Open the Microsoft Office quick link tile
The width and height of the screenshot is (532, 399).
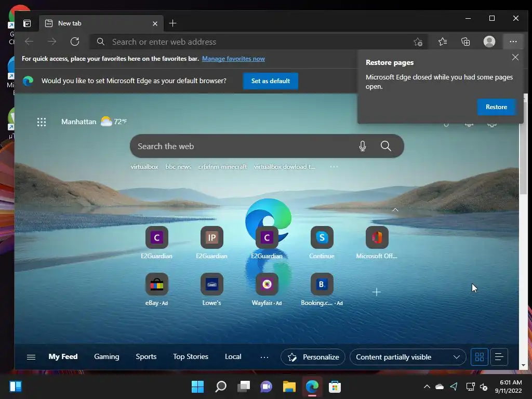(377, 243)
